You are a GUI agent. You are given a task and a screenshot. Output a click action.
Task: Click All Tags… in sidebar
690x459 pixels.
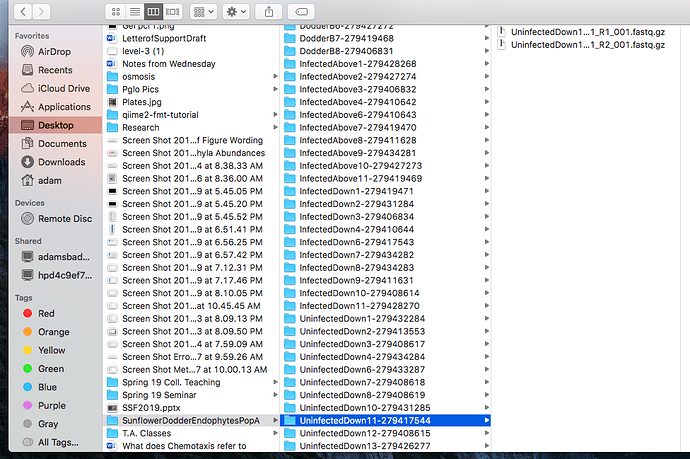[x=56, y=441]
